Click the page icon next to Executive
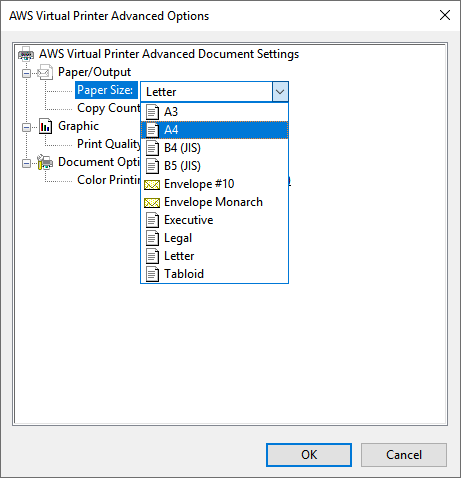This screenshot has height=478, width=461. coord(152,220)
